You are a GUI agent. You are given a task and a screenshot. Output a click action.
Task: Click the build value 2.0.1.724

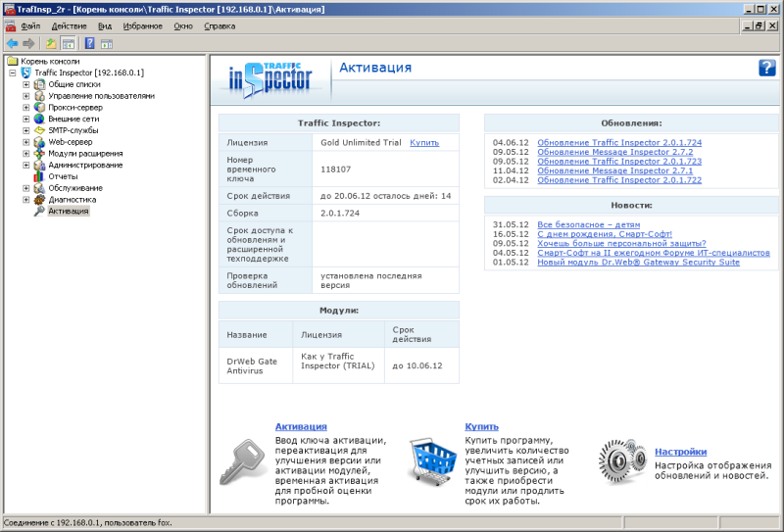pos(340,213)
